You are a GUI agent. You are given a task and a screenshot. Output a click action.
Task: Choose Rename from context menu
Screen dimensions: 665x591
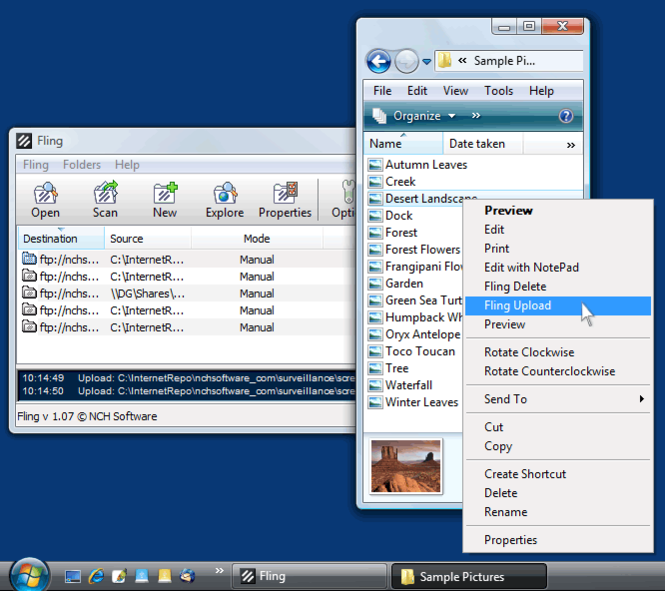click(x=558, y=512)
